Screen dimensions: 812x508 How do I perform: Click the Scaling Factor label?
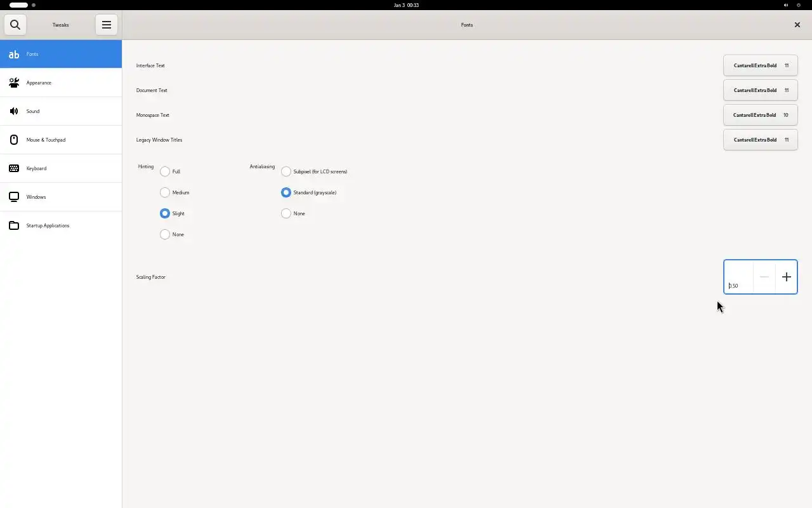[x=151, y=277]
